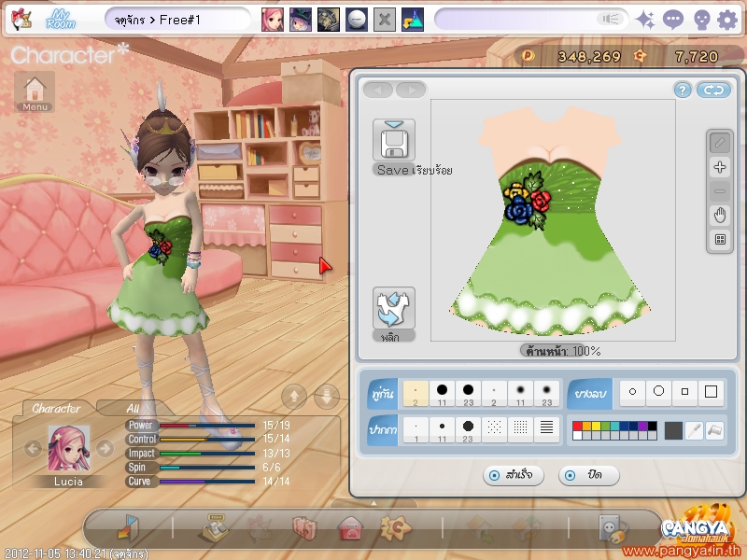This screenshot has width=747, height=560.
Task: Click the top bar message input field
Action: point(531,20)
